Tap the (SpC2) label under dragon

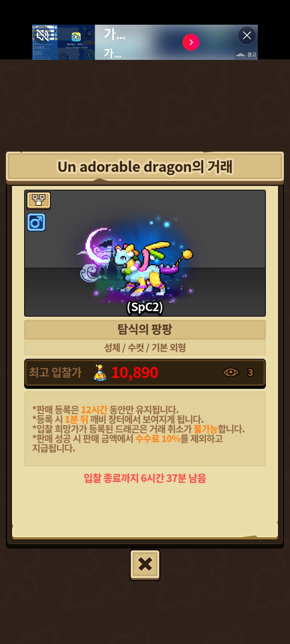point(145,307)
